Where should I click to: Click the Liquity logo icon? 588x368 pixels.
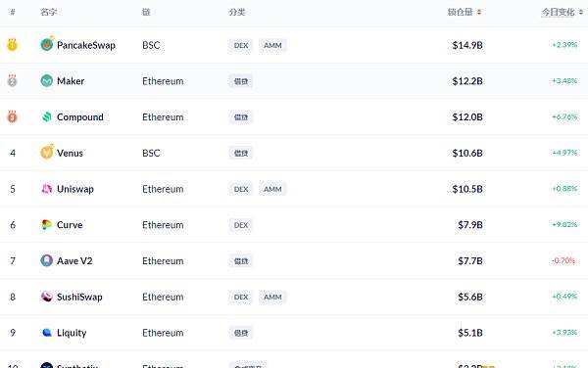[x=46, y=333]
